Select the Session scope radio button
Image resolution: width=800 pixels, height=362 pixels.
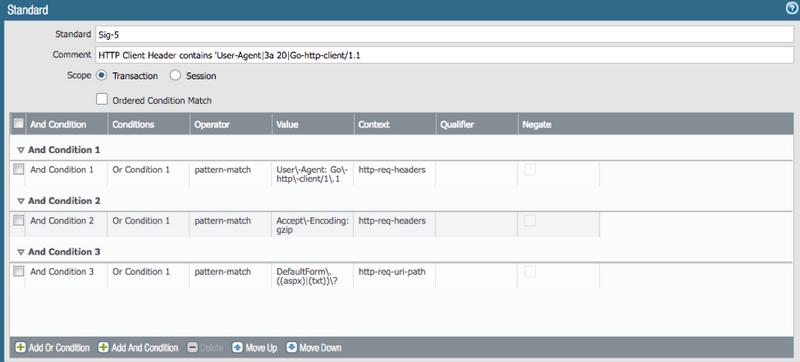(x=175, y=75)
